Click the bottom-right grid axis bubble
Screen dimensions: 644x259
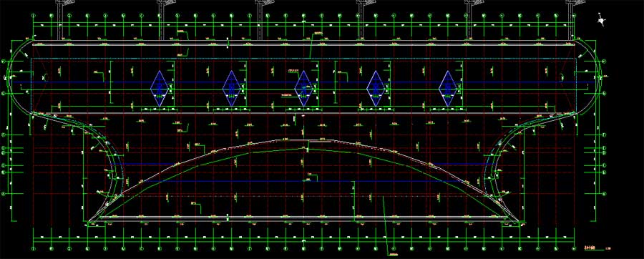(x=574, y=248)
